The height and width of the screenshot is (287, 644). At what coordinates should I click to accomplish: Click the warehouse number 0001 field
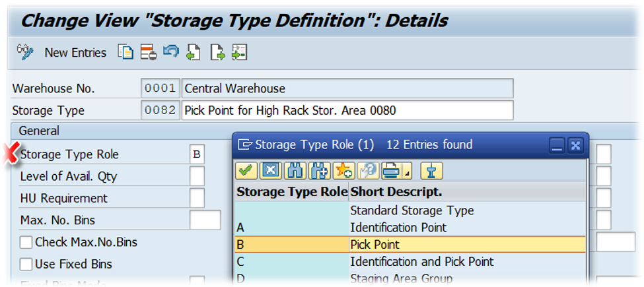point(161,88)
